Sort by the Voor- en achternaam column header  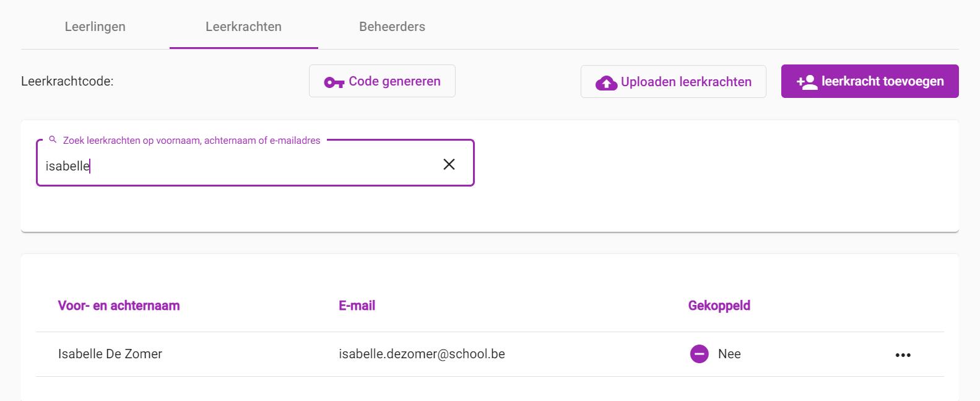pos(119,306)
